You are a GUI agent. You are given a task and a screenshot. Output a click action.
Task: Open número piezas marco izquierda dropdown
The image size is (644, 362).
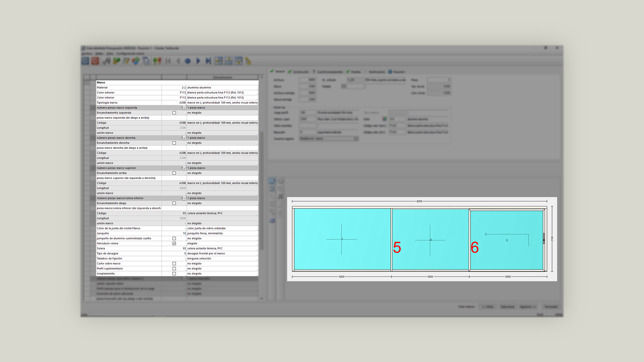click(184, 108)
